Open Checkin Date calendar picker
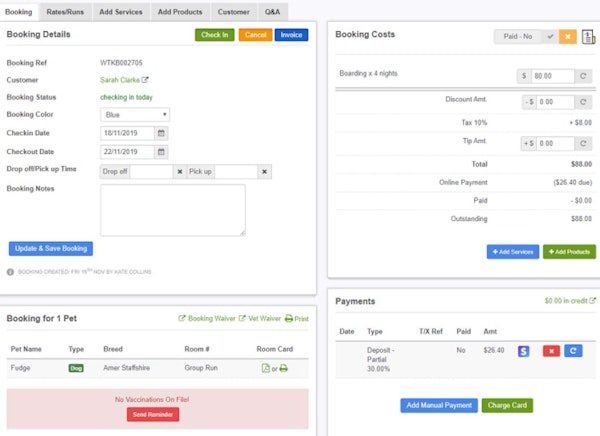 coord(161,133)
